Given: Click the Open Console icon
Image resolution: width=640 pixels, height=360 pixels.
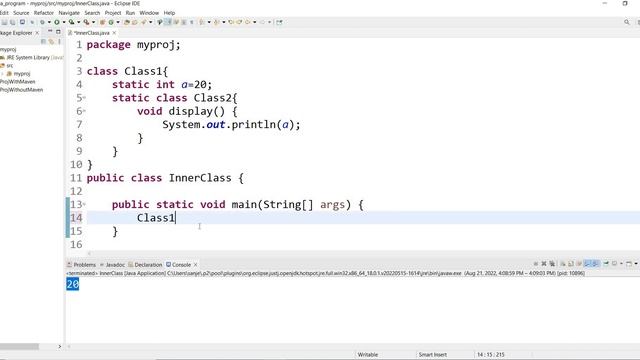Looking at the screenshot, I should coord(629,264).
